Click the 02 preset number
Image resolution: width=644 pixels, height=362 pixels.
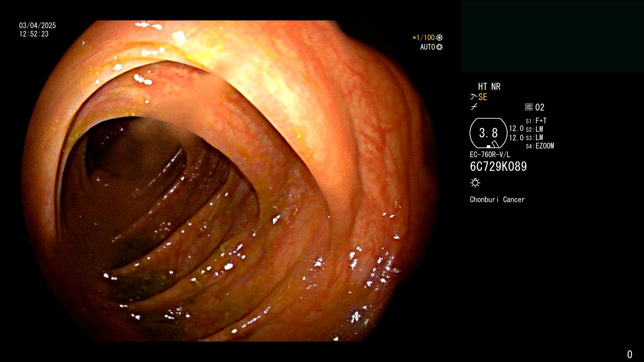540,107
